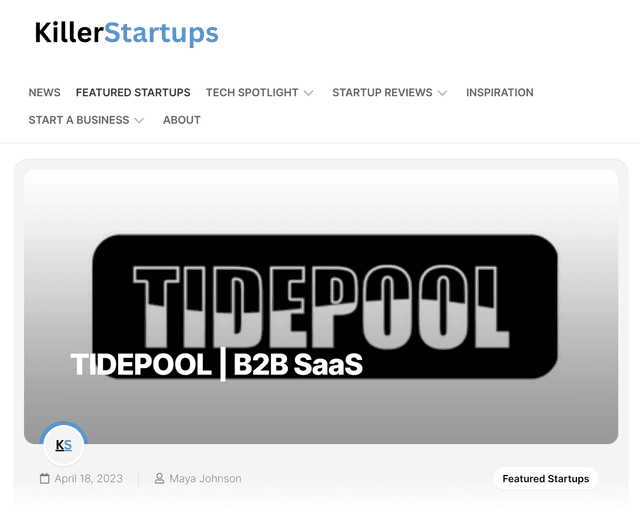
Task: Open the News menu item
Action: (44, 93)
